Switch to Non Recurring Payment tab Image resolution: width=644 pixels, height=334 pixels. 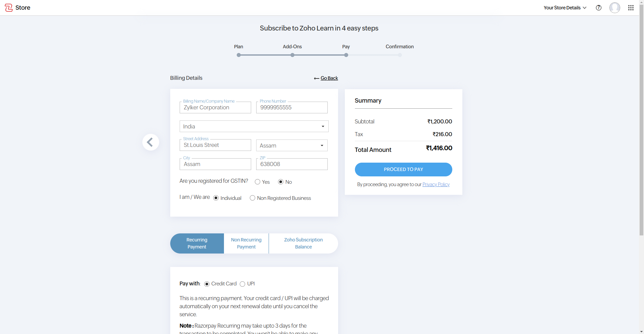246,243
